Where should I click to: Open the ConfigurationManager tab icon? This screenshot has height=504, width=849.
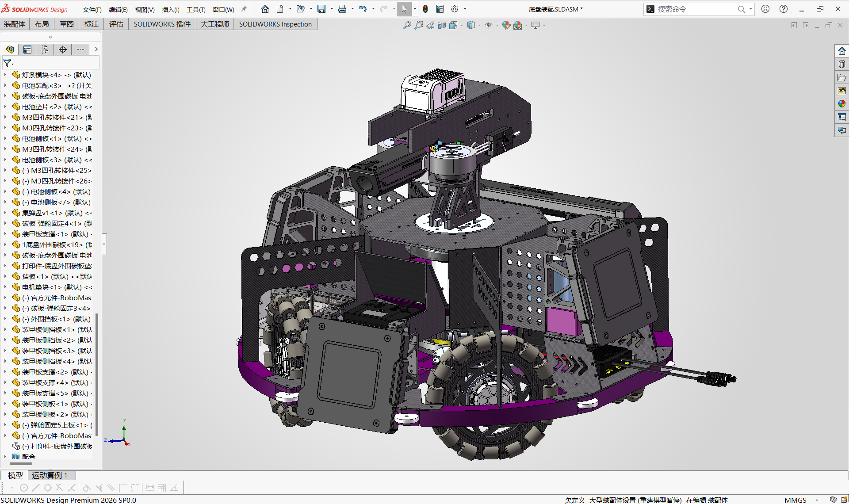point(45,50)
